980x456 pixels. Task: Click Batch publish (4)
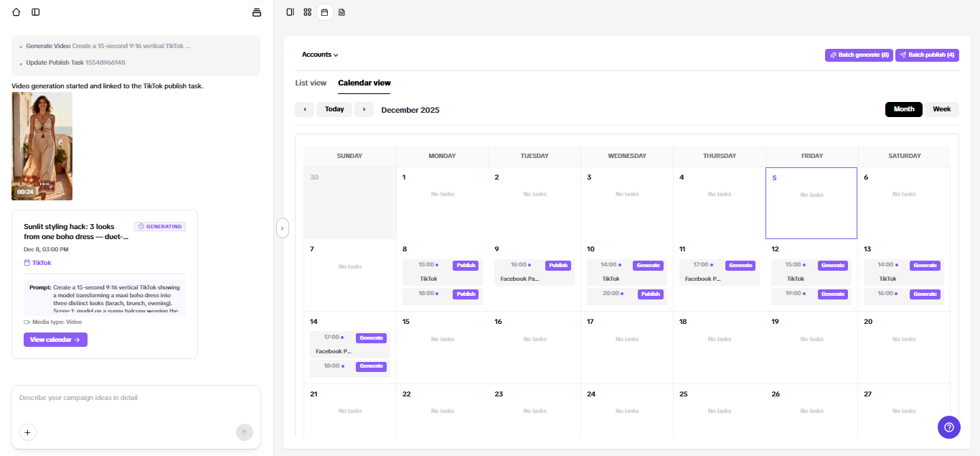[x=926, y=55]
